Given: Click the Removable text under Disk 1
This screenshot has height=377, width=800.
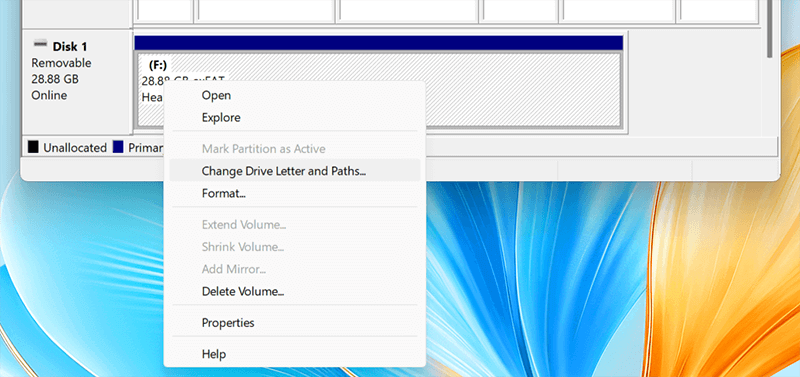Looking at the screenshot, I should pyautogui.click(x=61, y=63).
